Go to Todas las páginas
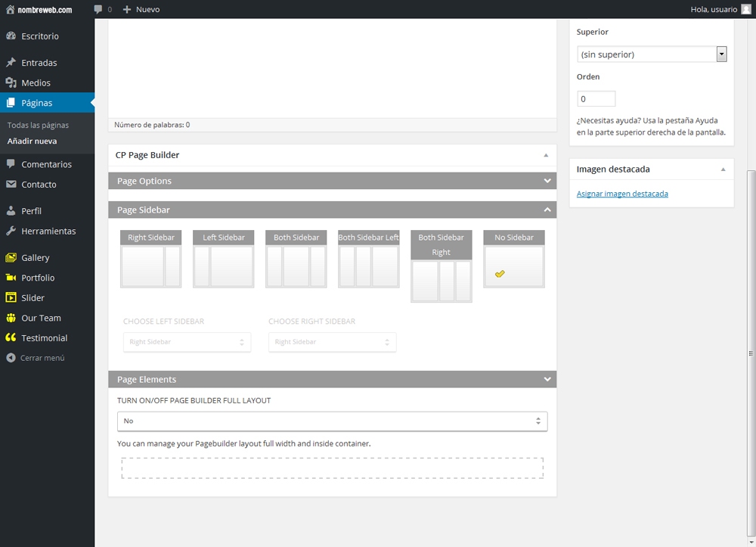Viewport: 756px width, 547px height. (38, 125)
